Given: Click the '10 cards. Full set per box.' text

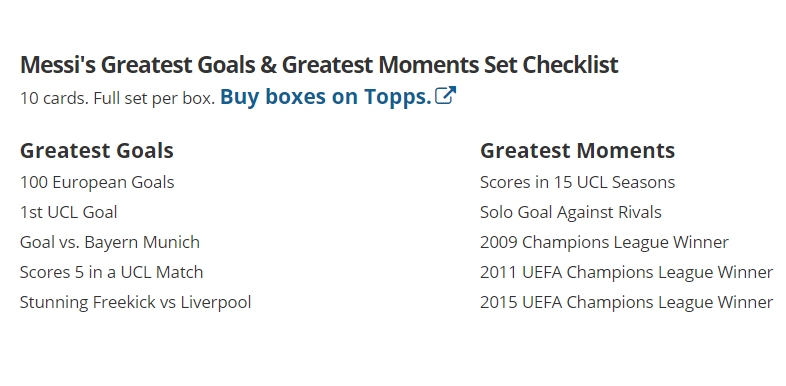Looking at the screenshot, I should [x=117, y=98].
